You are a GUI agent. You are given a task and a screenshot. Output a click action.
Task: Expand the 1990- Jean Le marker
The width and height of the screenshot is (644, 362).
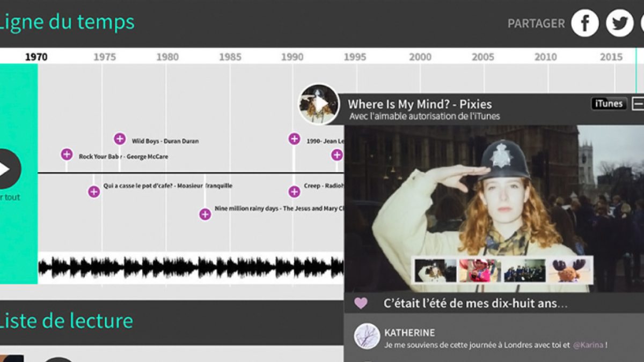click(294, 139)
